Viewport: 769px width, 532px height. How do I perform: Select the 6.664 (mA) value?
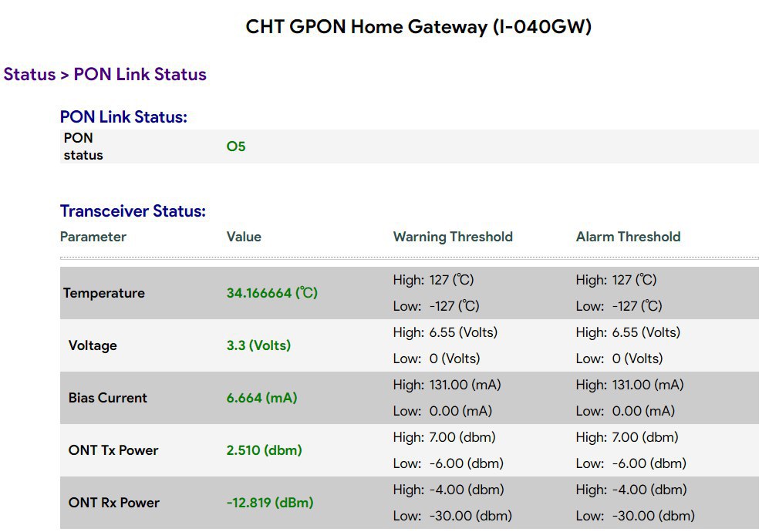(262, 398)
